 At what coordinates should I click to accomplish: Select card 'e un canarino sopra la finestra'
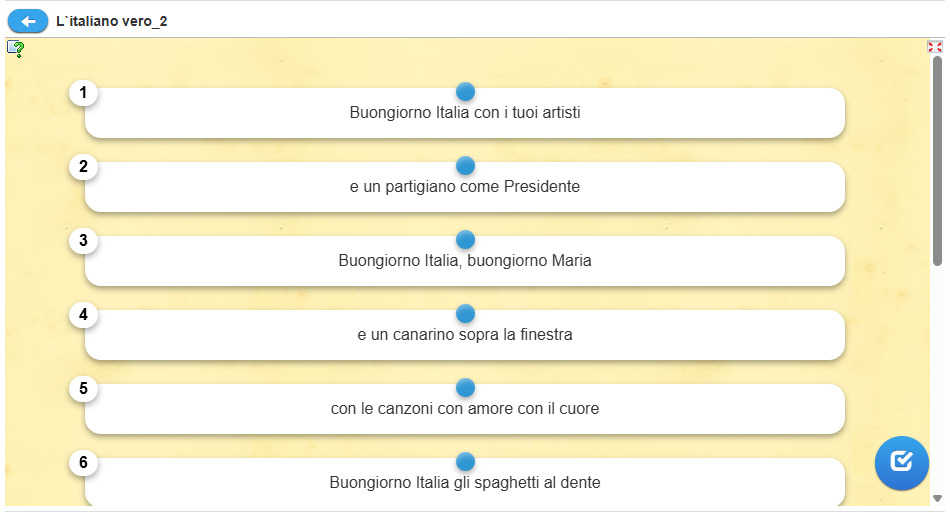click(x=465, y=336)
